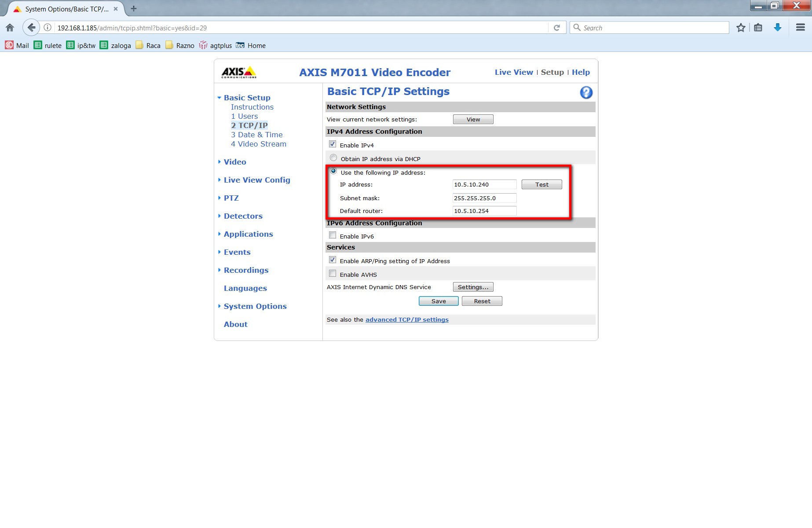Collapse the Basic Setup menu
This screenshot has height=528, width=812.
[247, 98]
